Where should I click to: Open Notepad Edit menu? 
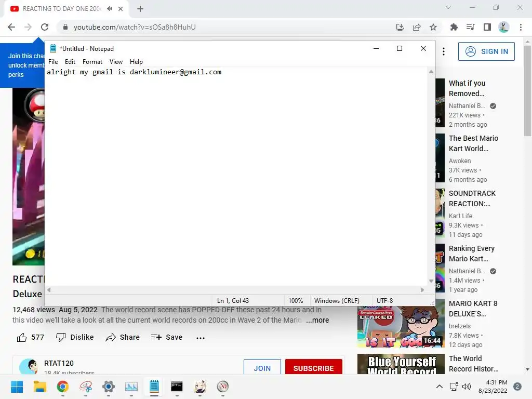[x=70, y=62]
